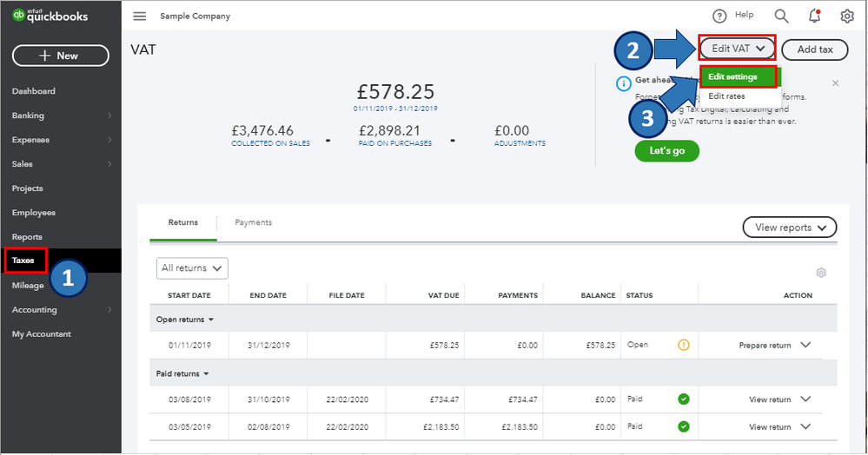The height and width of the screenshot is (455, 868).
Task: Open the settings gear in top bar
Action: click(847, 16)
